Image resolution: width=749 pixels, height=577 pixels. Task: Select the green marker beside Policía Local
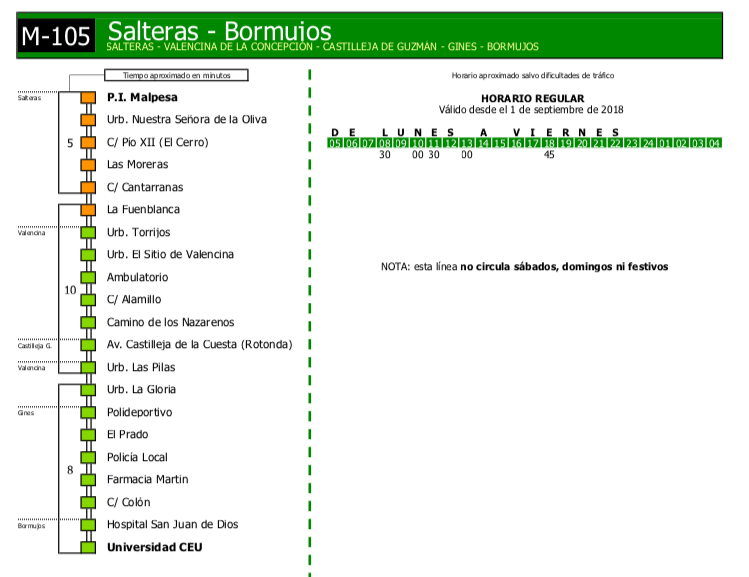pyautogui.click(x=87, y=458)
